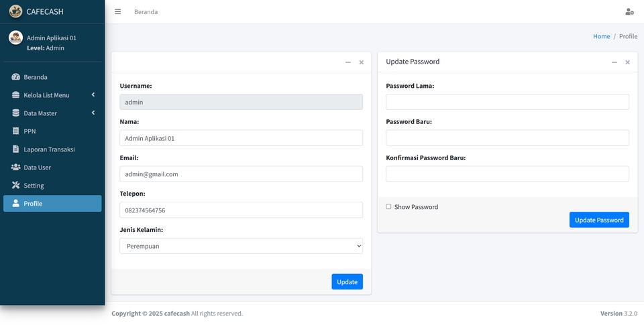Focus the Email input field
Image resolution: width=644 pixels, height=325 pixels.
coord(241,174)
